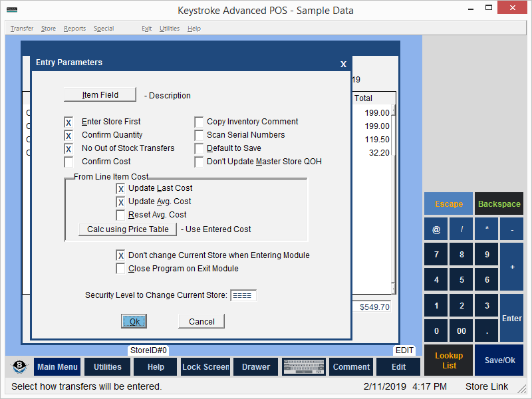Open the Lookup List button

coord(449,360)
